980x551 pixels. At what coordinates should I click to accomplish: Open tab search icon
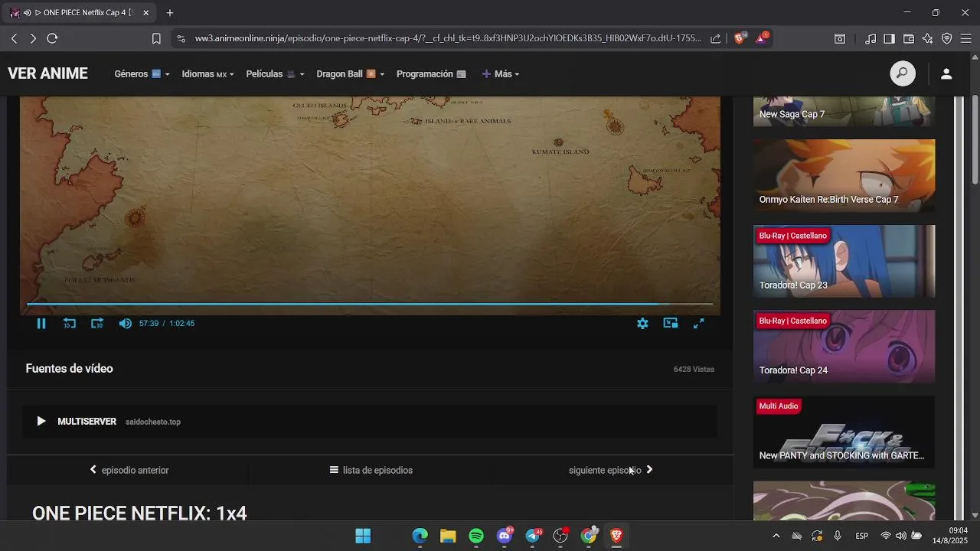click(x=840, y=38)
